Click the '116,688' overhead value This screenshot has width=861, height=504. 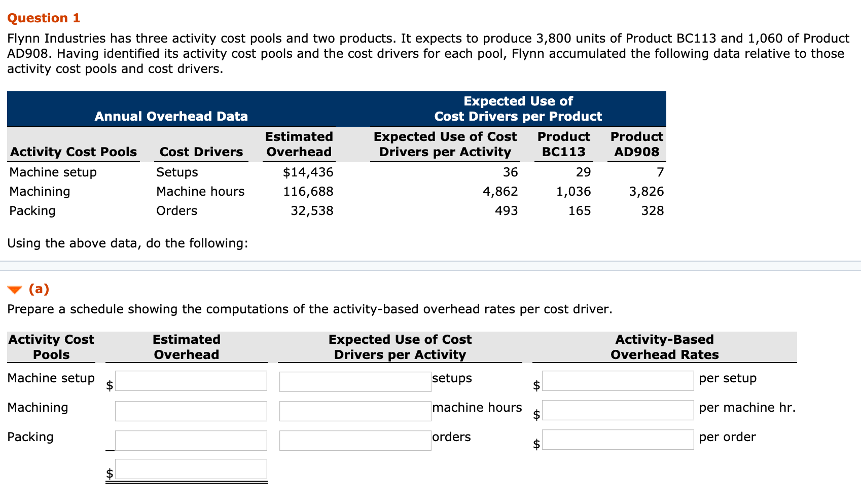pyautogui.click(x=308, y=192)
